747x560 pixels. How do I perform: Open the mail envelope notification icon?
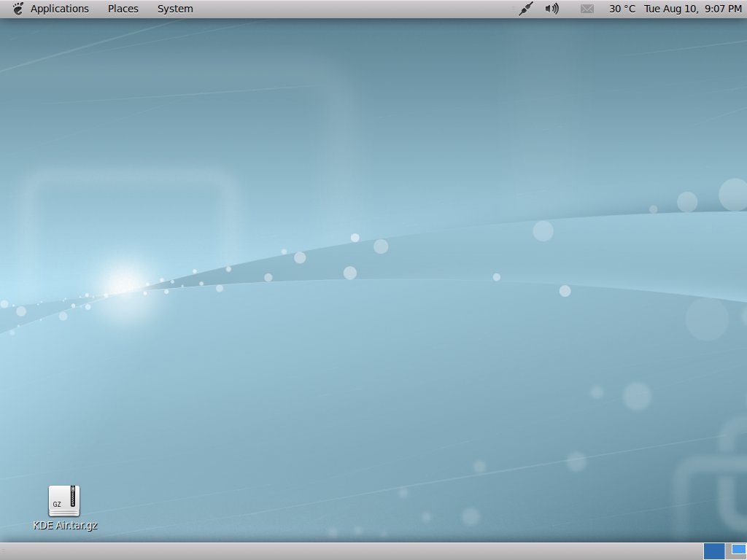(x=587, y=9)
